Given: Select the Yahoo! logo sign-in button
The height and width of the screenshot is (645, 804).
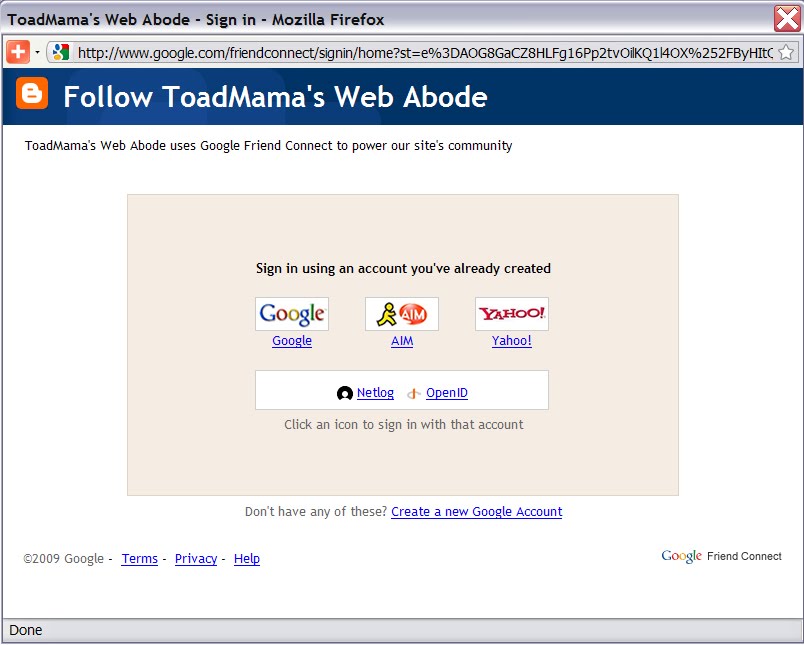Looking at the screenshot, I should point(512,314).
